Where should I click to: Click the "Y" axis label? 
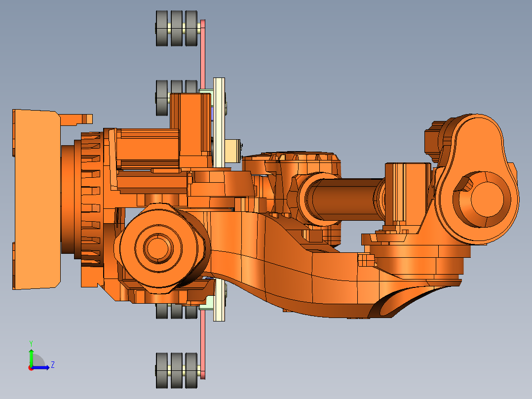[x=31, y=343]
